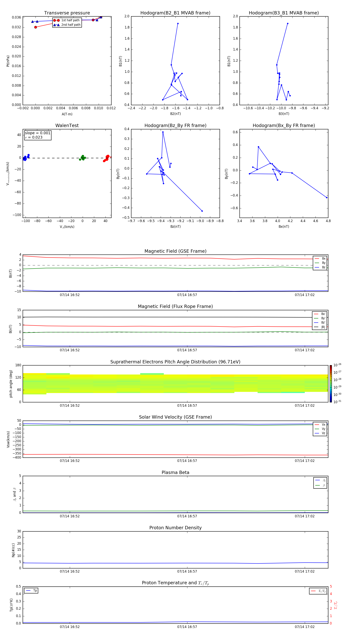Image resolution: width=351 pixels, height=644 pixels.
Task: Click '07/14 16:52' tick under Plasma Beta panel
Action: pos(70,516)
